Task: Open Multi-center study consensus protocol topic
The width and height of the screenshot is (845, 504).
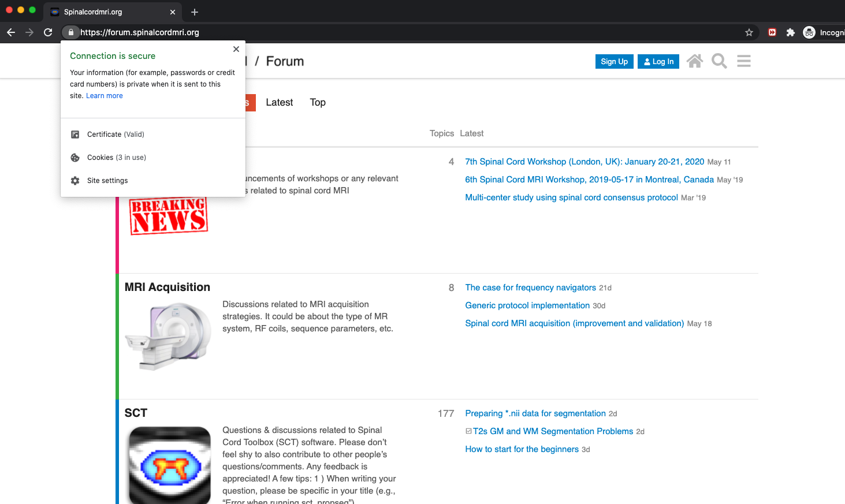Action: (x=571, y=197)
